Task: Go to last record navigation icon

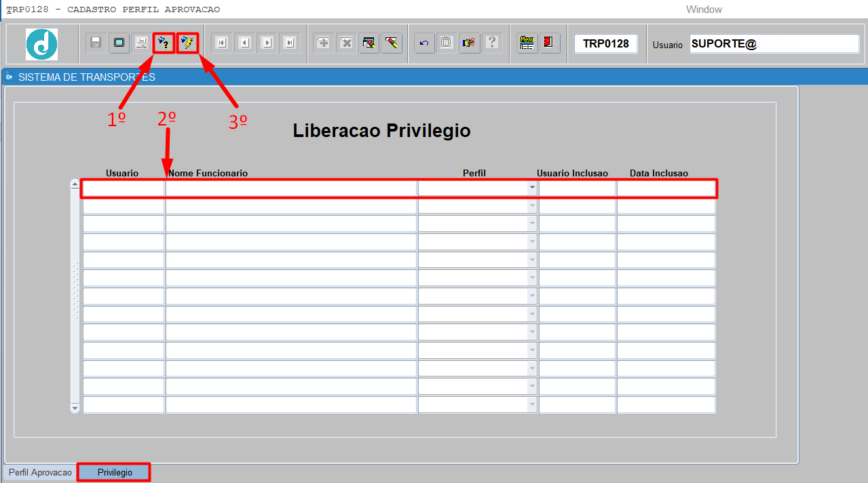Action: point(290,43)
